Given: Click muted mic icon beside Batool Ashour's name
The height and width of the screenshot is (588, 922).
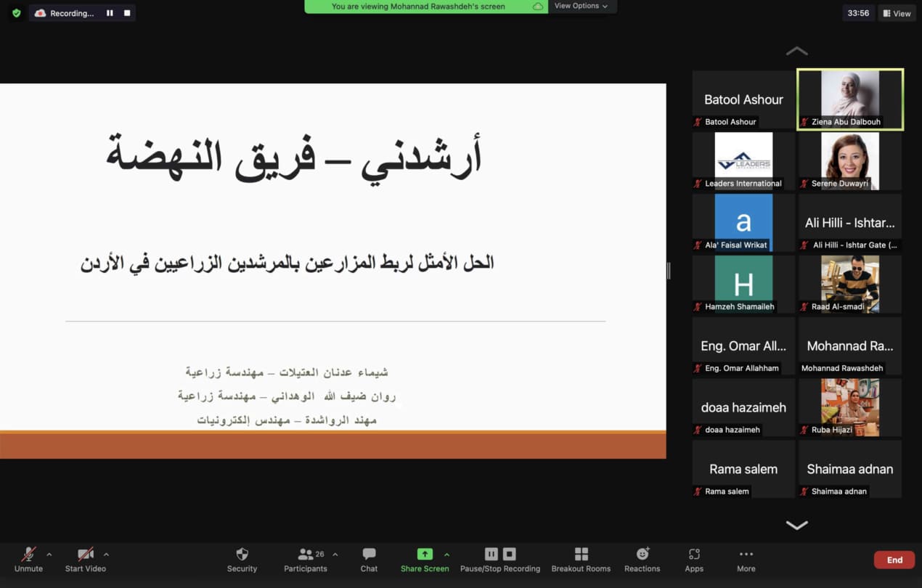Looking at the screenshot, I should (x=698, y=122).
